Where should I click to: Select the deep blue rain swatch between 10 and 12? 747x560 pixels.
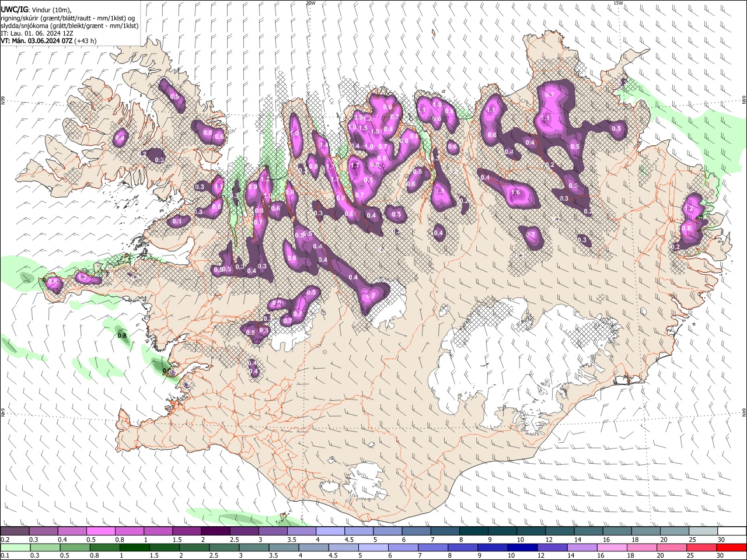tap(522, 547)
